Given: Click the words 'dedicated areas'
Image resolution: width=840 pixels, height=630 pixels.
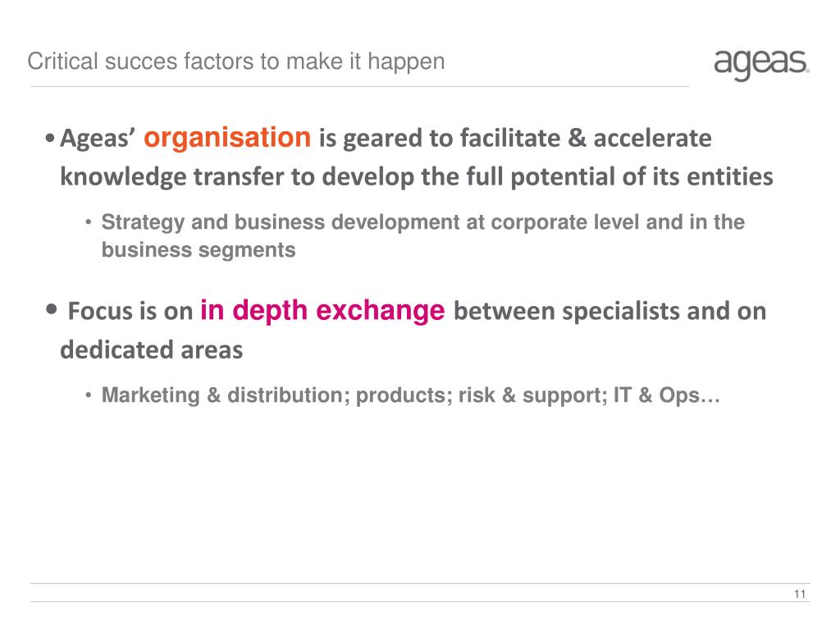Looking at the screenshot, I should [152, 349].
